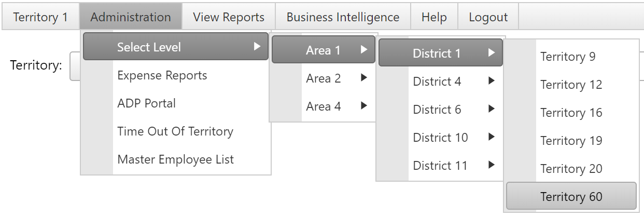644x216 pixels.
Task: Expand the District 10 submenu arrow
Action: (491, 138)
